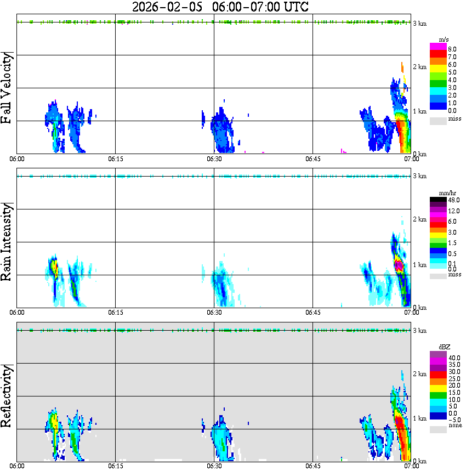Click the date title 2026-02-05 06:00-07:00 UTC
This screenshot has height=476, width=466.
[x=220, y=7]
